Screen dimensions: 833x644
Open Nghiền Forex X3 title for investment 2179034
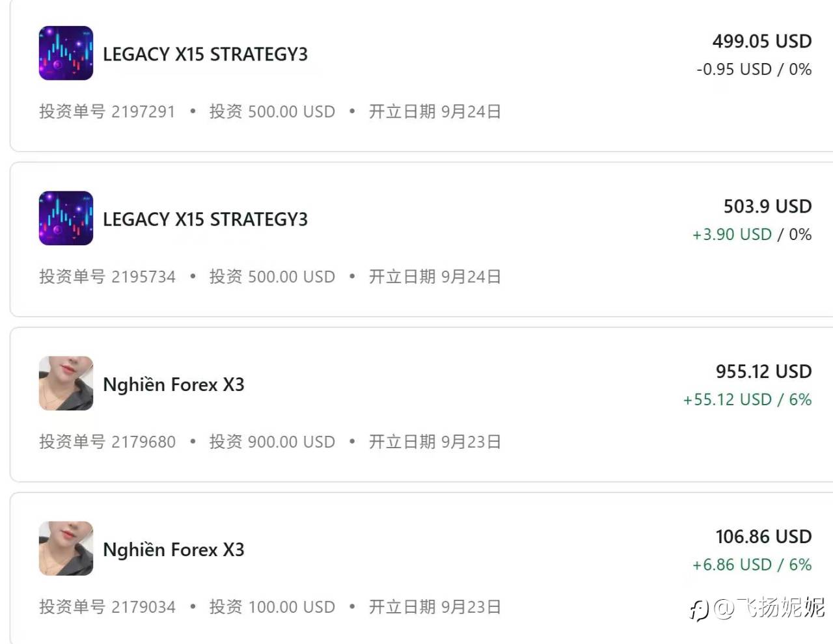[x=173, y=550]
